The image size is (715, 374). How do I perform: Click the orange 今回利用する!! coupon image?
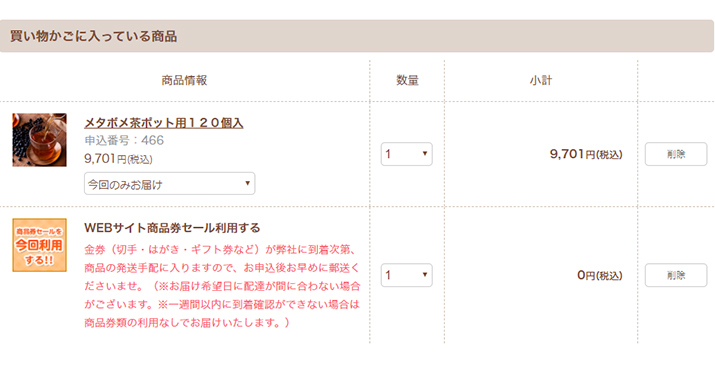coord(39,245)
